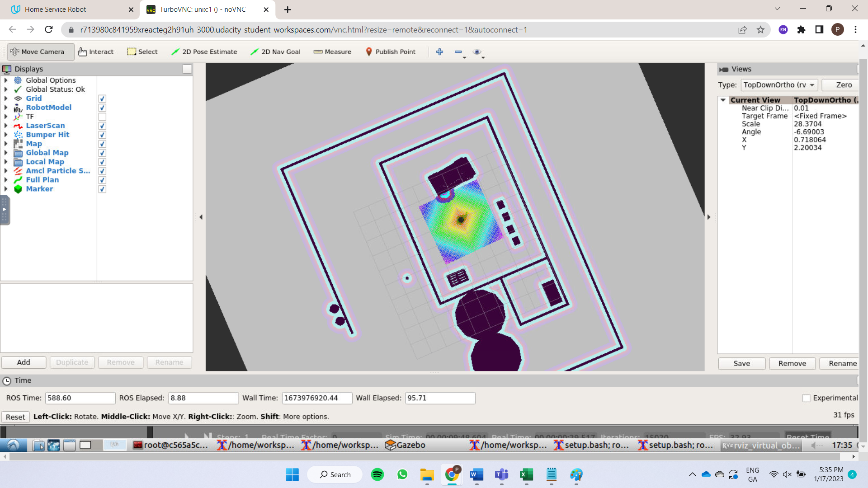Click inside the ROS Time field
The height and width of the screenshot is (488, 868).
[80, 398]
